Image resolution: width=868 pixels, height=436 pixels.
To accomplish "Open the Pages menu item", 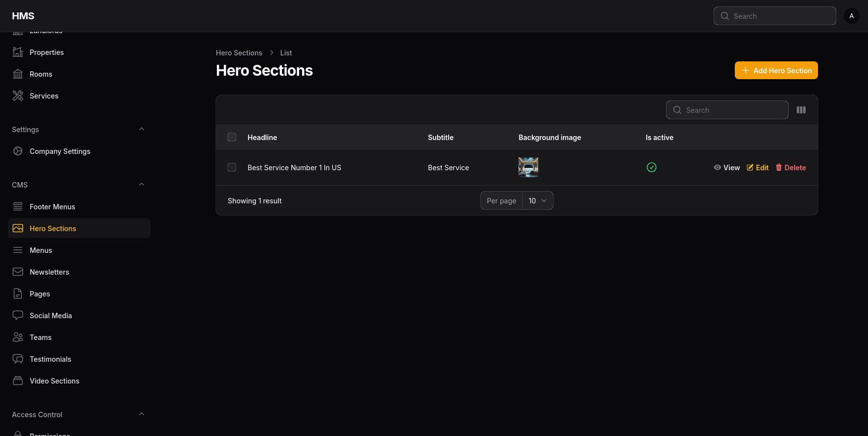I will point(40,293).
